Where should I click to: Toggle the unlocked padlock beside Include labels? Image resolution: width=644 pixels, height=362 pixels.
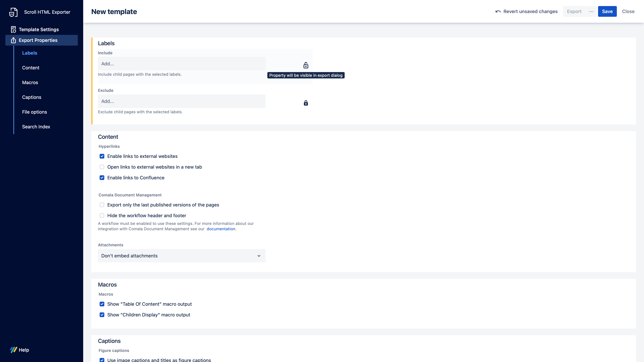point(306,65)
